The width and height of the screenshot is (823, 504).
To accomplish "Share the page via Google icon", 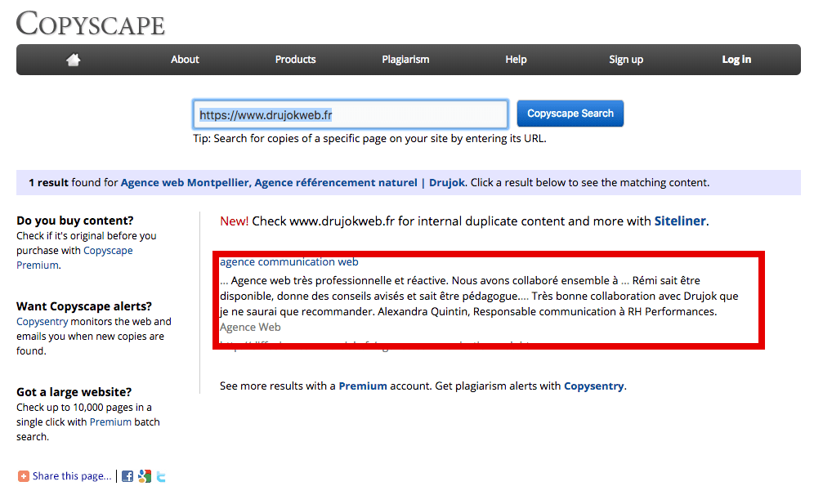I will tap(145, 476).
